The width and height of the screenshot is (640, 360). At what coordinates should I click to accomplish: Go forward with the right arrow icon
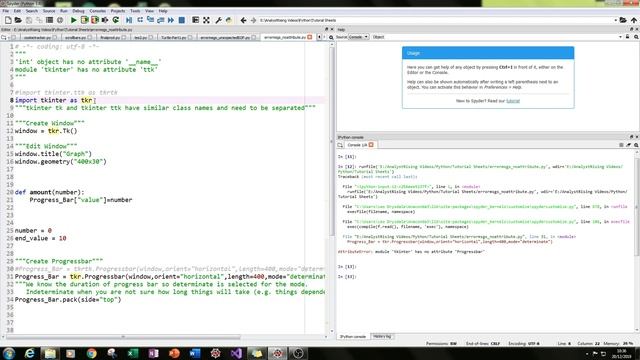pyautogui.click(x=253, y=20)
